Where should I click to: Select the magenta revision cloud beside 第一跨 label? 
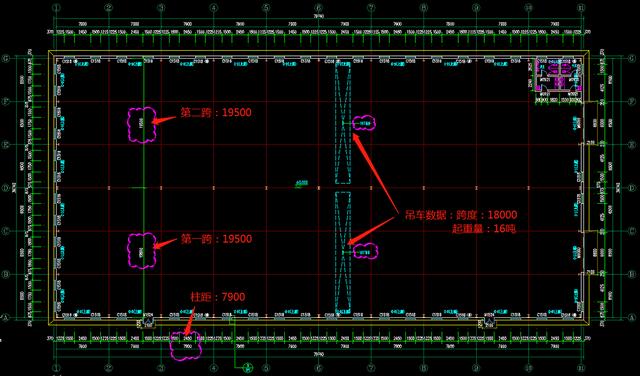point(142,251)
